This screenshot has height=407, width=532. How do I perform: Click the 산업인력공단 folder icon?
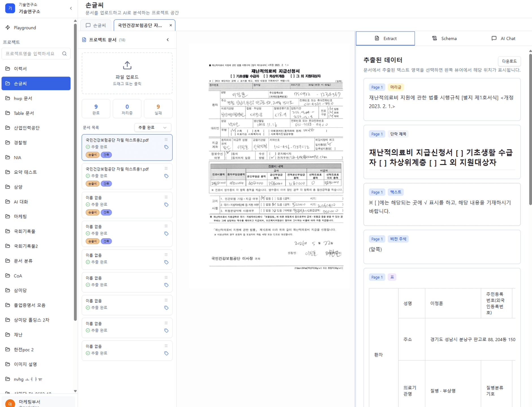click(x=8, y=128)
